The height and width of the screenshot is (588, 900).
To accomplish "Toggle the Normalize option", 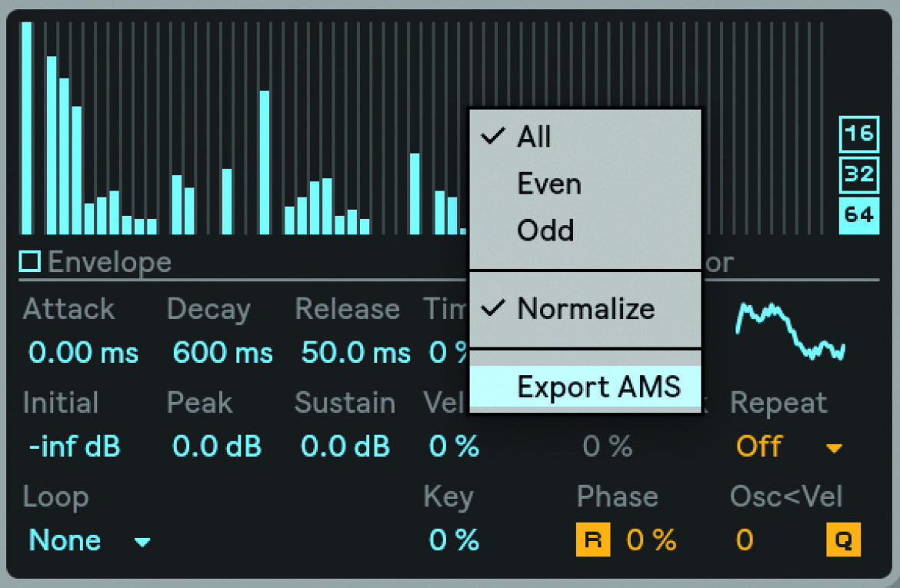I will click(585, 309).
